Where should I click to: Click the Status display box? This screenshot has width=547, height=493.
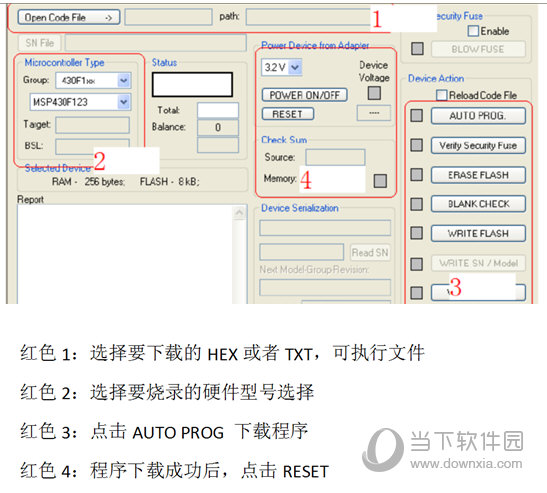coord(192,85)
